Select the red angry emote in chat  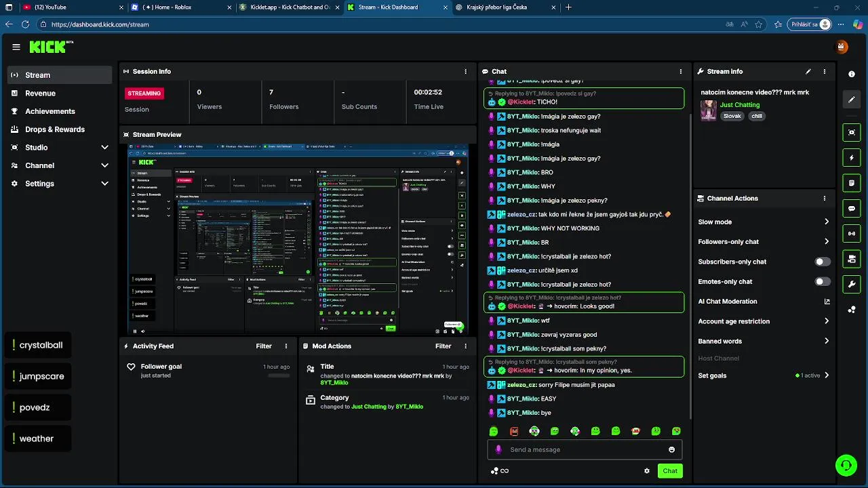point(514,431)
